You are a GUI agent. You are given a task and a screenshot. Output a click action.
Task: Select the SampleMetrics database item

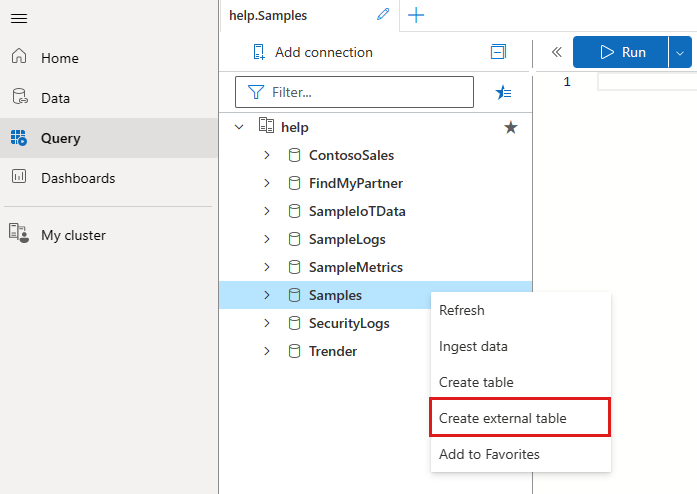[x=356, y=267]
